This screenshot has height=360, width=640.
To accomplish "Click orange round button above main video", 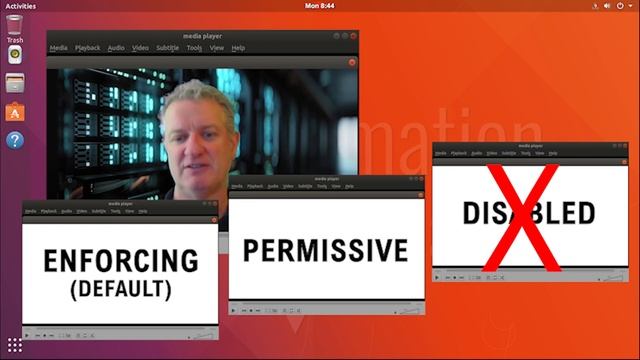I will click(x=352, y=62).
